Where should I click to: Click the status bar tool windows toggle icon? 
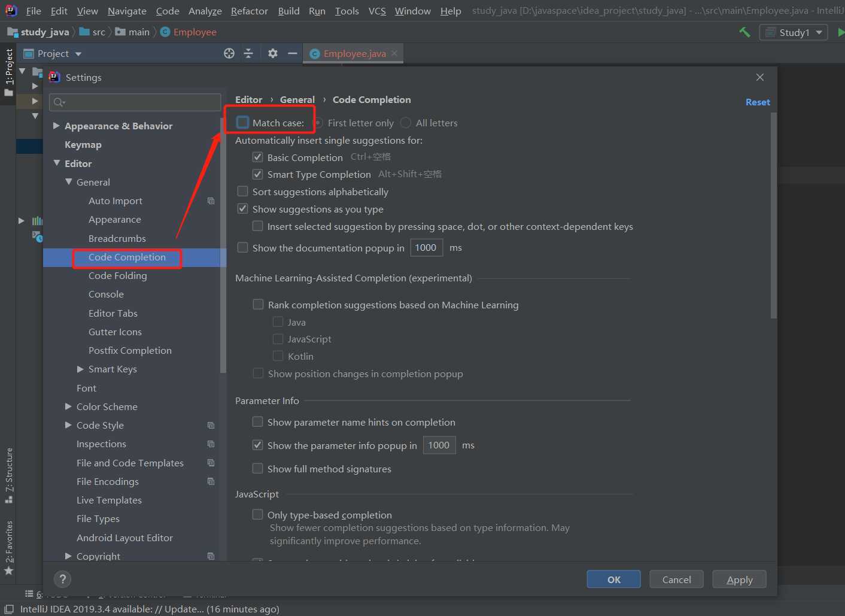[x=9, y=609]
